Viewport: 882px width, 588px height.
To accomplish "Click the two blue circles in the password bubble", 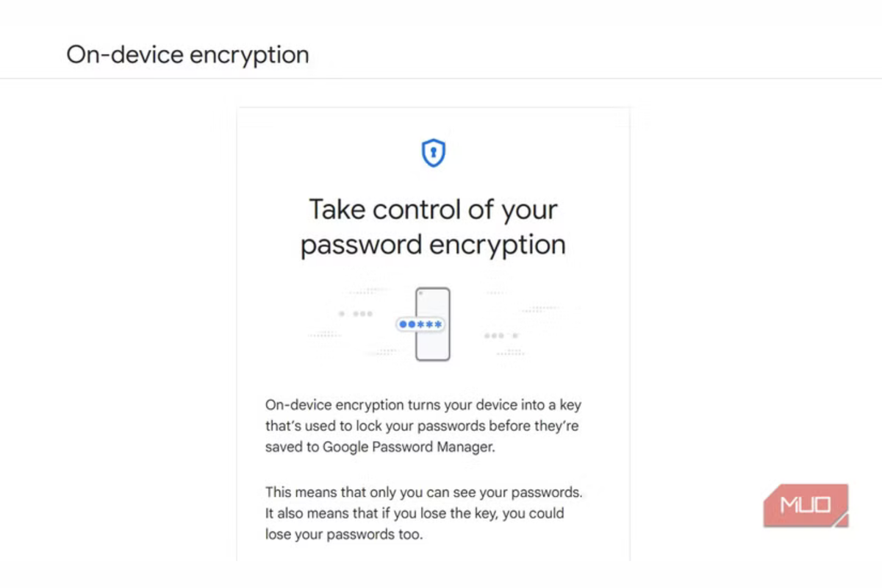I will (x=407, y=324).
